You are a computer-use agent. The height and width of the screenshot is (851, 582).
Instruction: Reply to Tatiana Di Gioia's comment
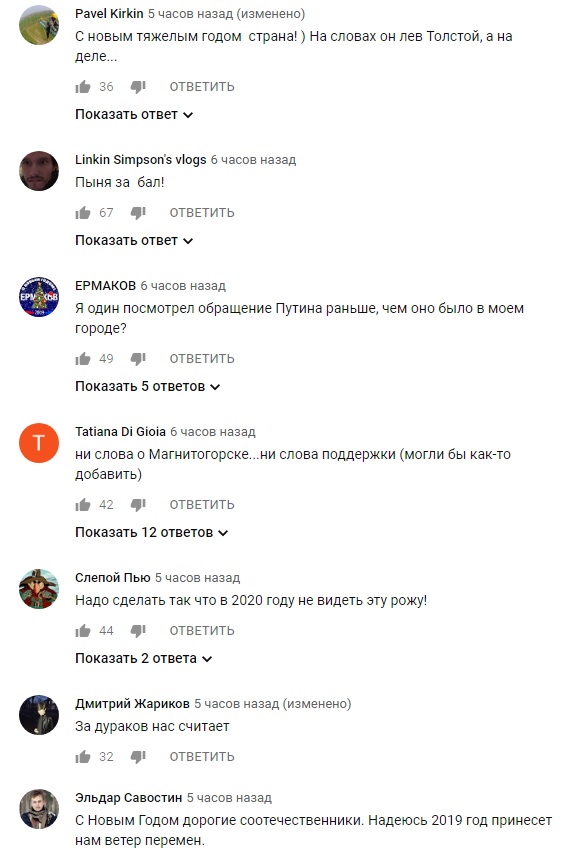(x=202, y=505)
